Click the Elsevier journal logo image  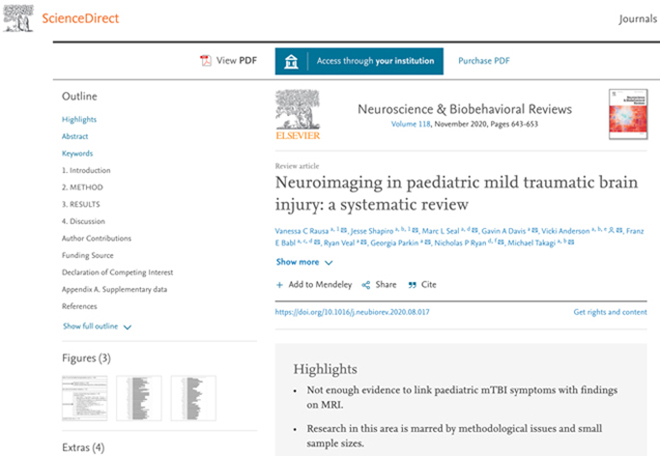click(x=298, y=115)
